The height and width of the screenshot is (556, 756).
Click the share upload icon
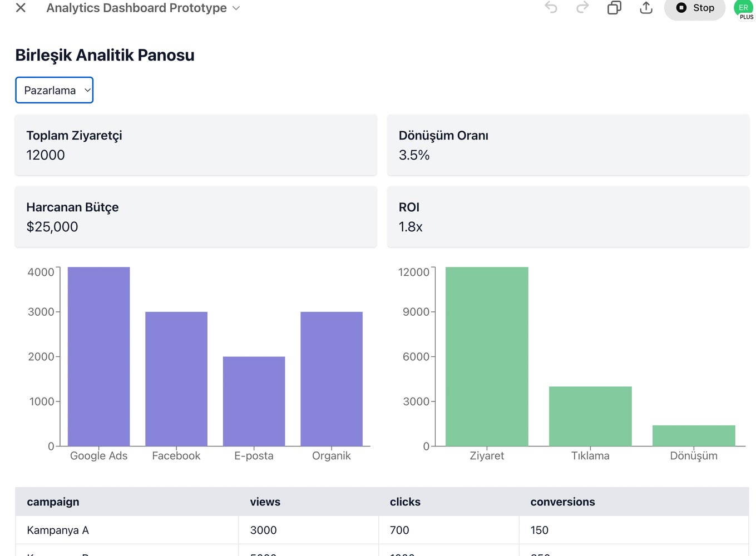tap(646, 8)
